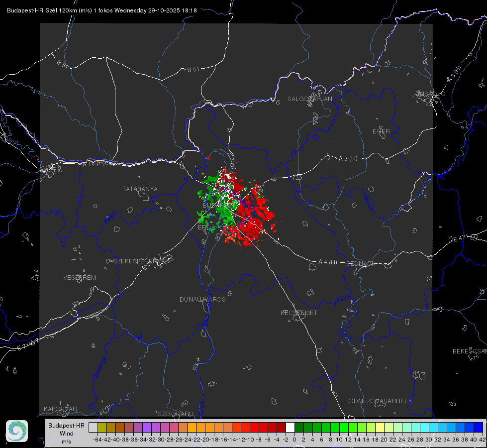
Task: Choose the purple -34 m/s legend swatch
Action: point(147,427)
